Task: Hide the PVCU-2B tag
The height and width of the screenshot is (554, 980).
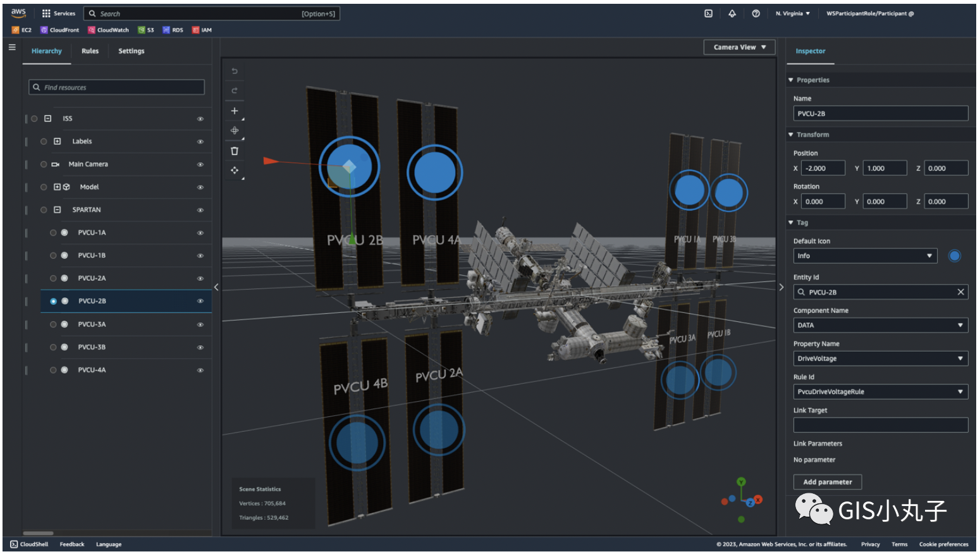Action: click(x=200, y=301)
